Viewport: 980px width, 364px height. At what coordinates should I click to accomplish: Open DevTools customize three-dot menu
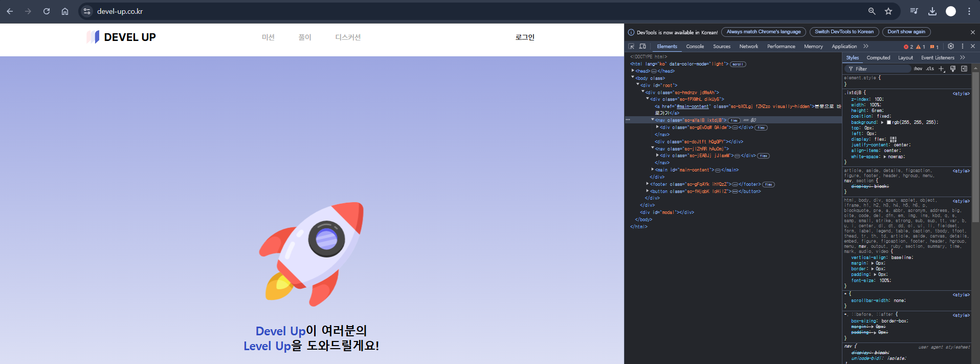(x=963, y=46)
